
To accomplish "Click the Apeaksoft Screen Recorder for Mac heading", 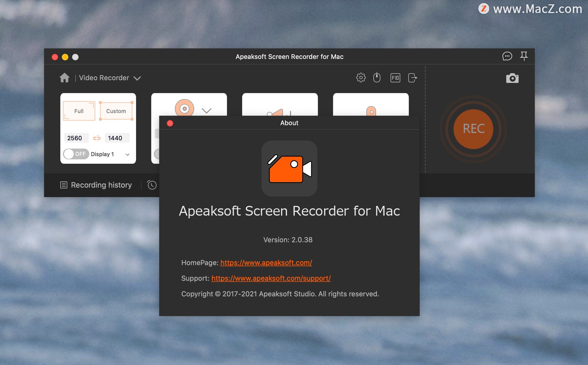I will [289, 211].
